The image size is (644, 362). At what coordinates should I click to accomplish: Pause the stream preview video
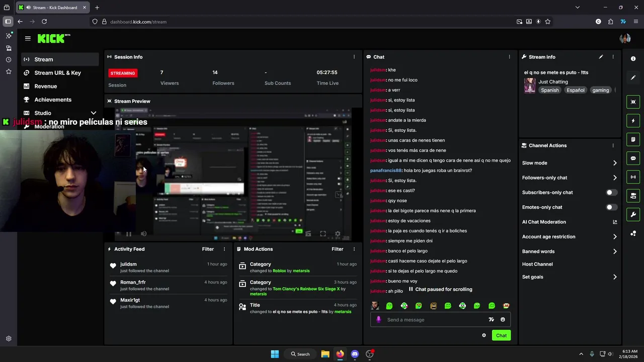click(x=129, y=234)
